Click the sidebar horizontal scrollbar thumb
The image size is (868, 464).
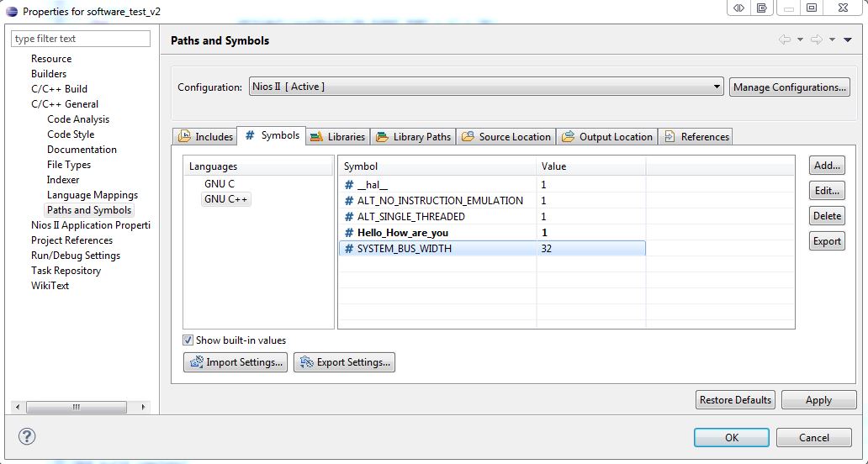[77, 407]
